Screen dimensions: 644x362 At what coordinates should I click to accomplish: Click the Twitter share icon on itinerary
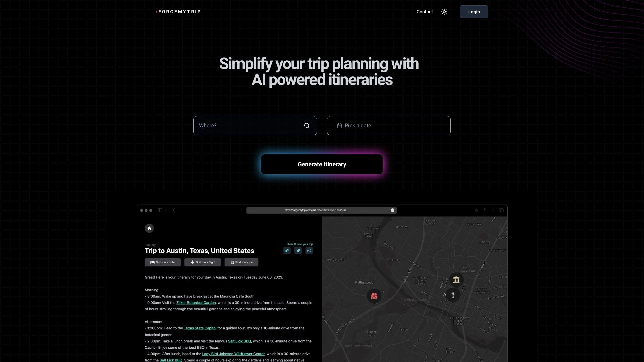coord(298,251)
